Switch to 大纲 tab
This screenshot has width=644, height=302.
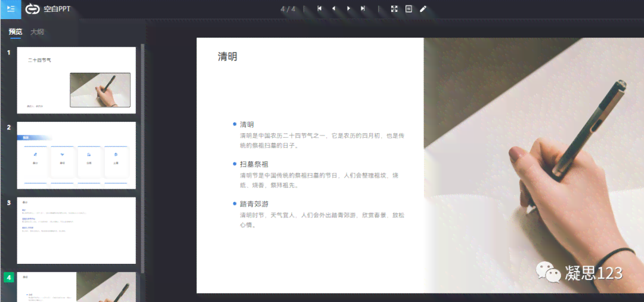point(37,32)
